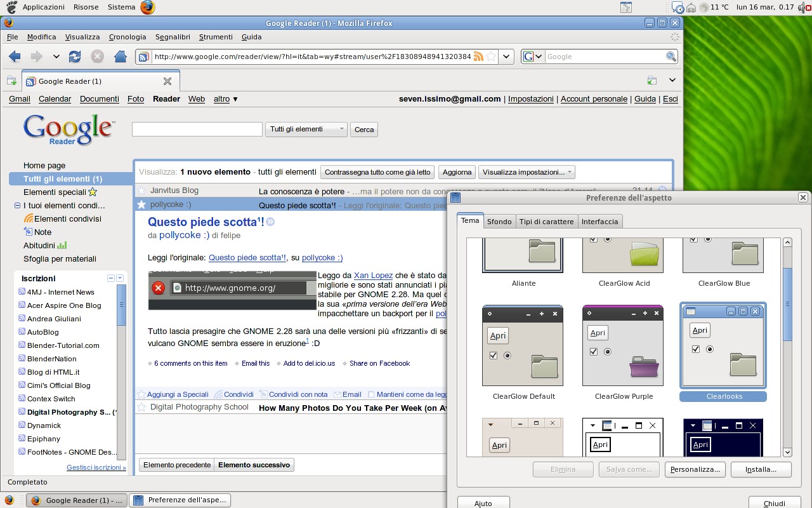Click the Cerca button

click(364, 130)
